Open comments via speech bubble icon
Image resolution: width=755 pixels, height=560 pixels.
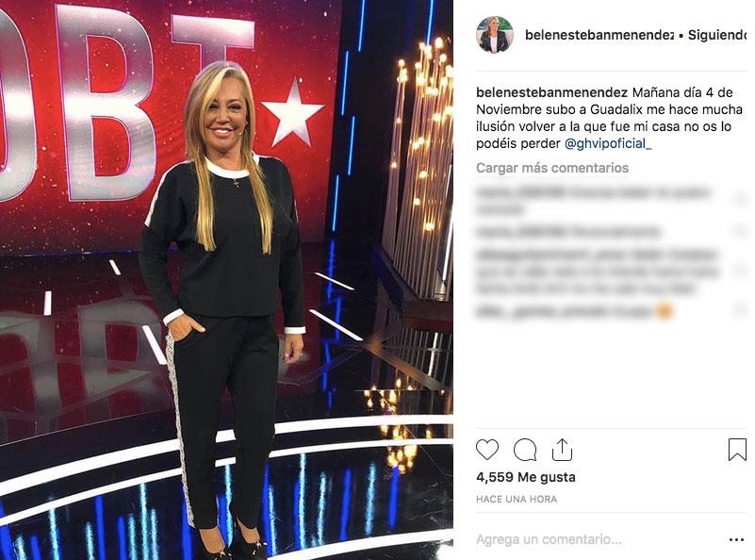[525, 451]
